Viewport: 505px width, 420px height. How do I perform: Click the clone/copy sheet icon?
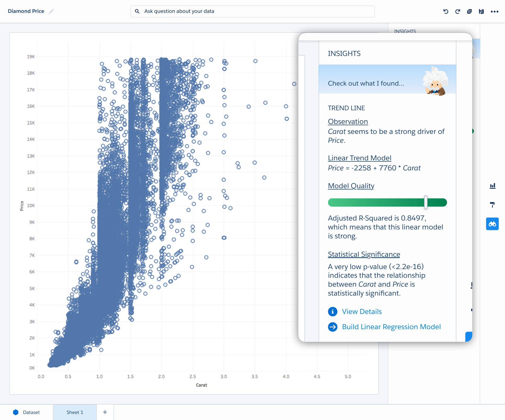tap(469, 12)
